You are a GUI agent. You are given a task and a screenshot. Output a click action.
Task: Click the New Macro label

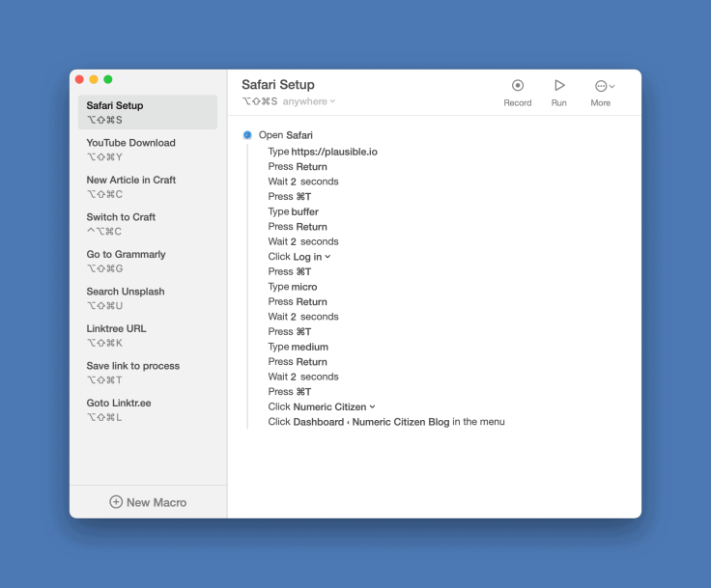pos(156,502)
